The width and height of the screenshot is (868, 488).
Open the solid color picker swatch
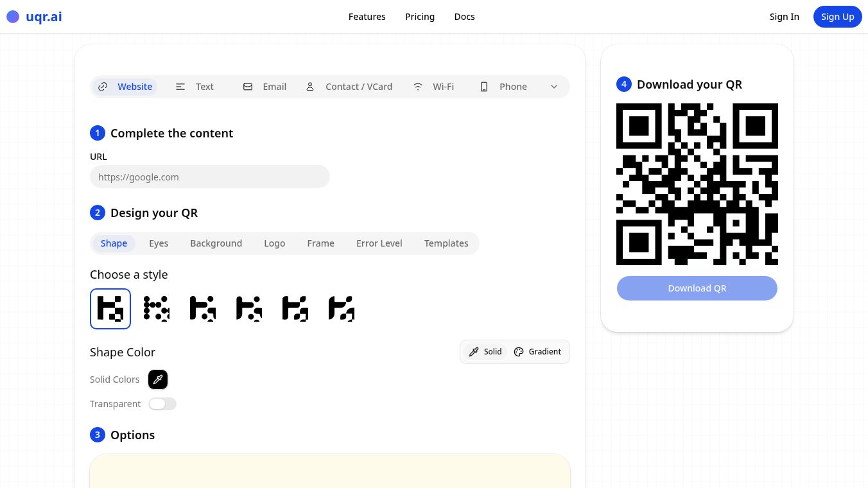coord(158,379)
